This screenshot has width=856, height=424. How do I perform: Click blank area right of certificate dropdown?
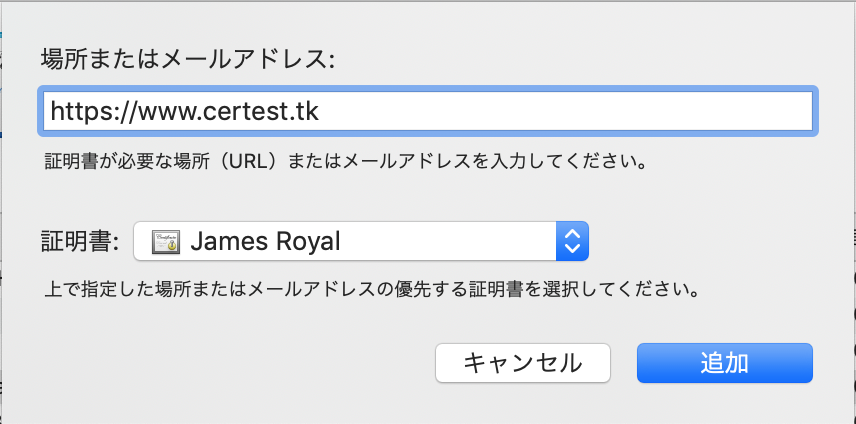[700, 241]
